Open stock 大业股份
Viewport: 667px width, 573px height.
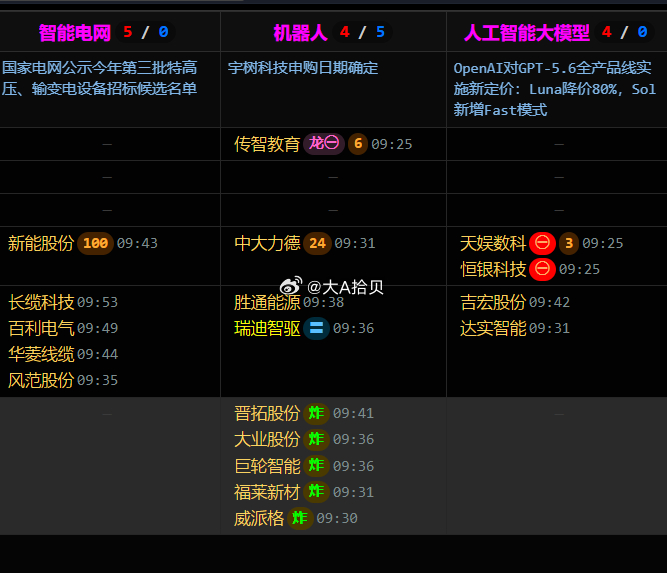(267, 439)
